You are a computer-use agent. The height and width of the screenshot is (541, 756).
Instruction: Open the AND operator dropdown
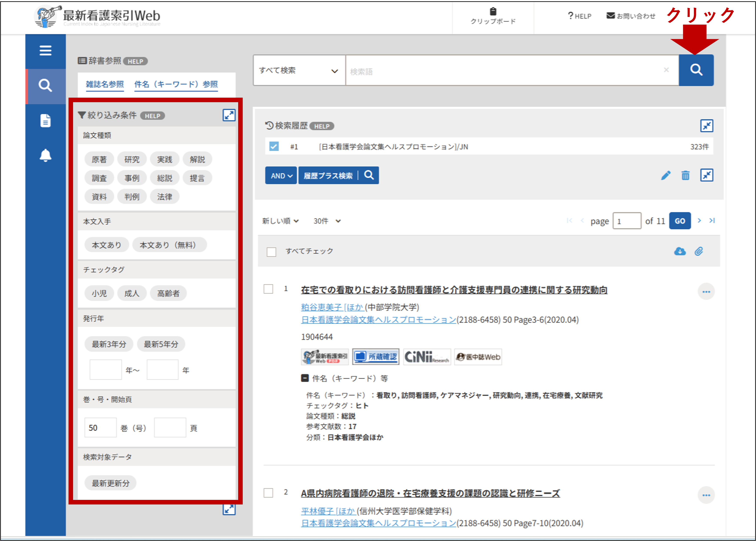point(281,175)
